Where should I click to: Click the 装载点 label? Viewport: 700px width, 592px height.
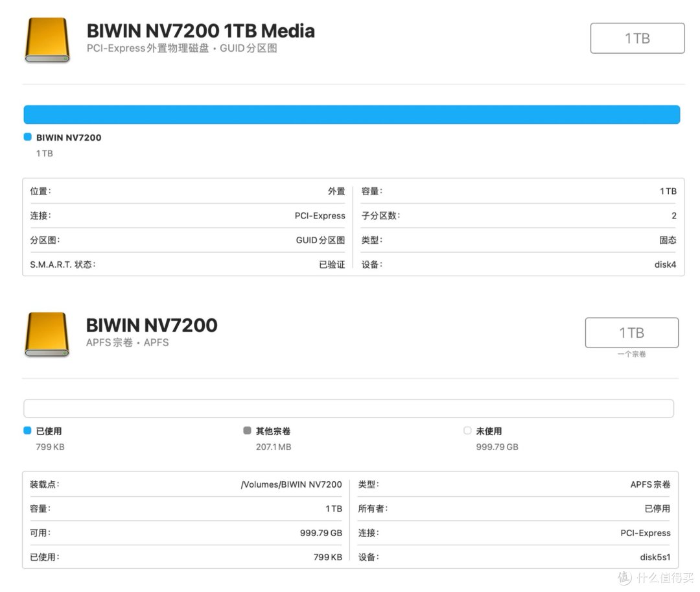coord(44,484)
